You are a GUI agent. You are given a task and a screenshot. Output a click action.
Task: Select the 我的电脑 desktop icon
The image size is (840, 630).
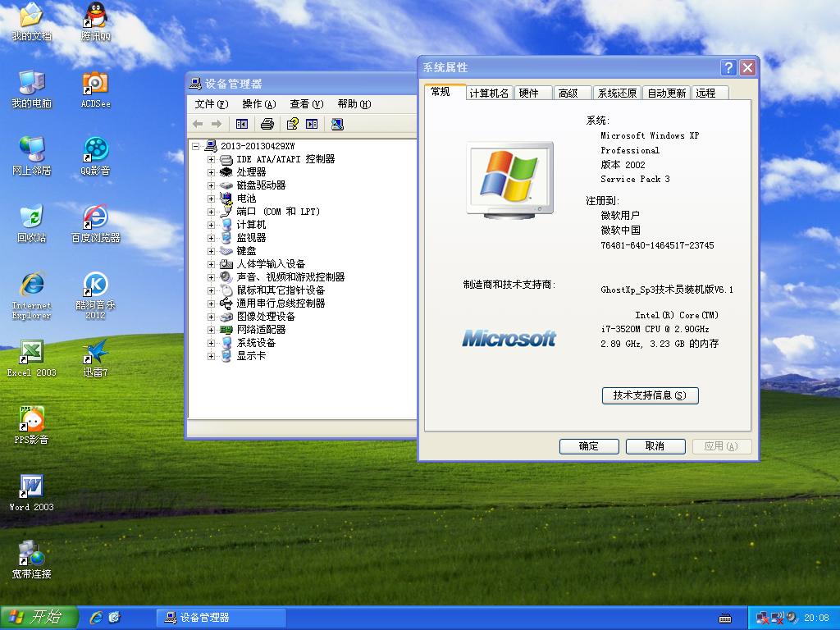32,89
